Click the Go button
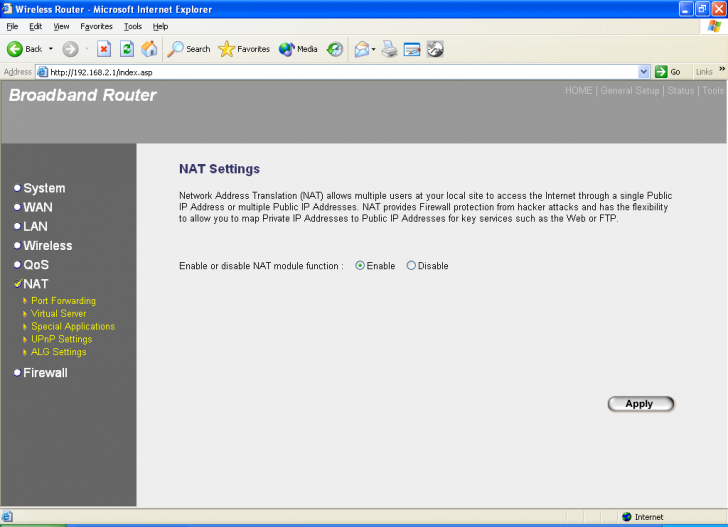Screen dimensions: 728x527 668,72
